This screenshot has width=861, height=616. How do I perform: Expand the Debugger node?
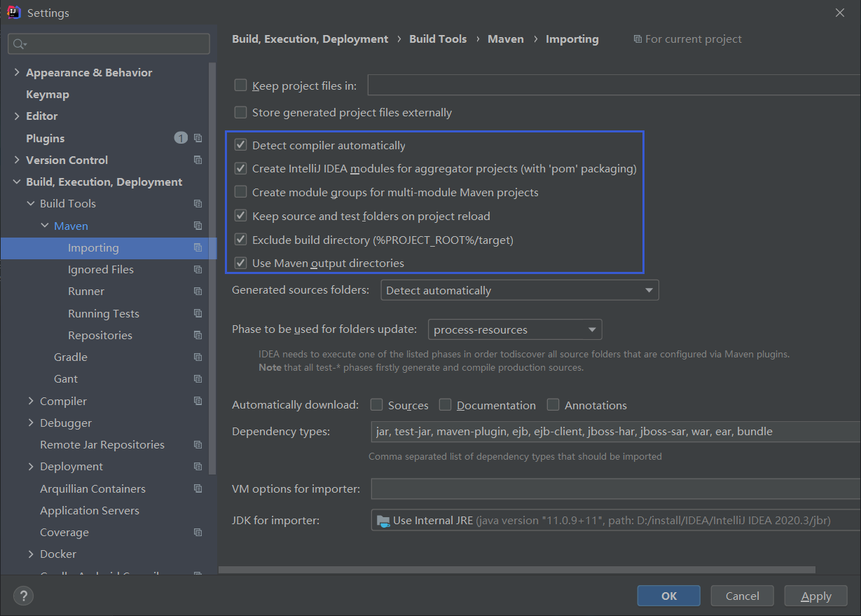point(31,423)
